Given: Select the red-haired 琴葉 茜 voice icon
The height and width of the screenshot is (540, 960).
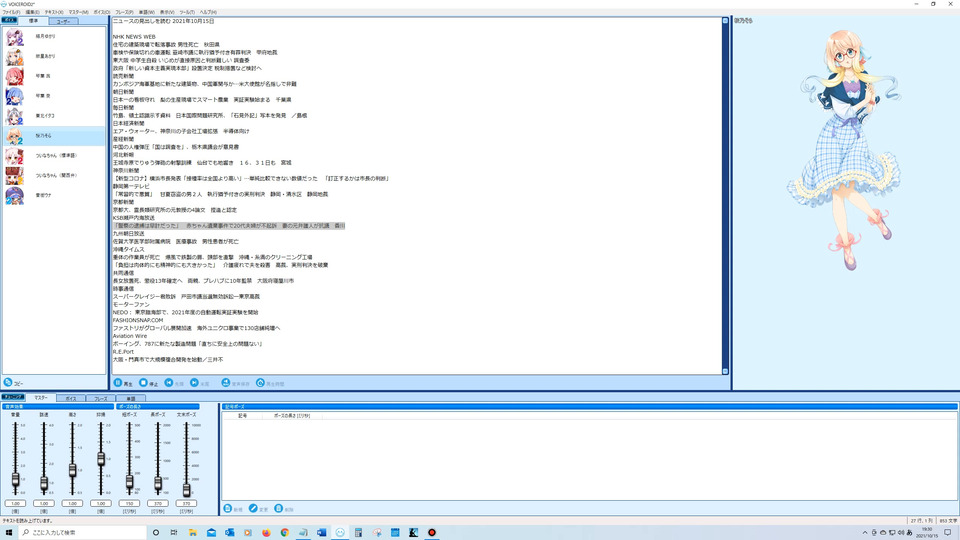Looking at the screenshot, I should 14,77.
